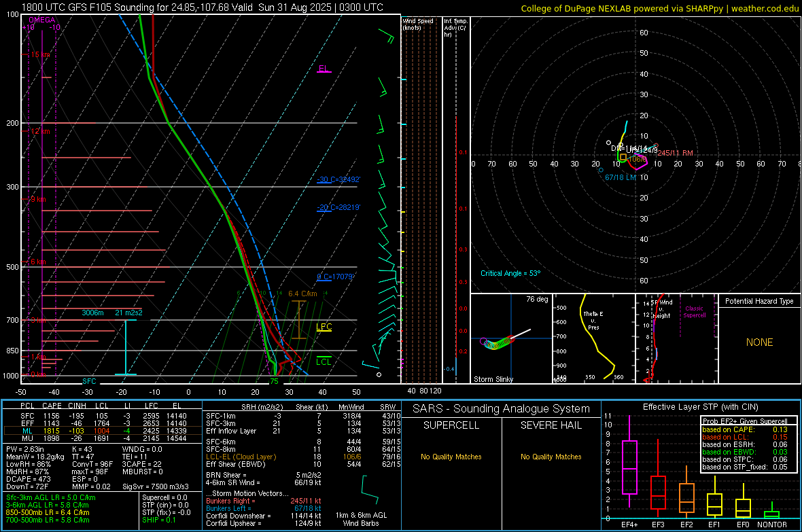The image size is (802, 532).
Task: Click the orange '6.4 C/km' lapse rate label
Action: 302,294
